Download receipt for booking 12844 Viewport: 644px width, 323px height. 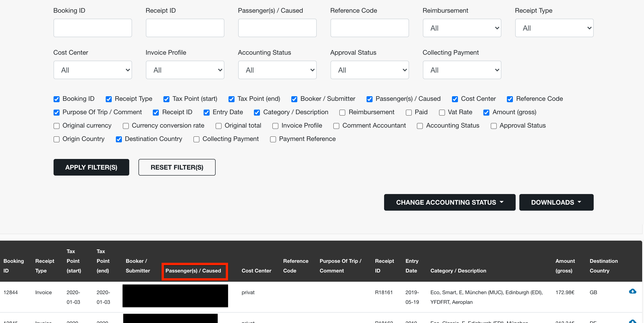[632, 291]
